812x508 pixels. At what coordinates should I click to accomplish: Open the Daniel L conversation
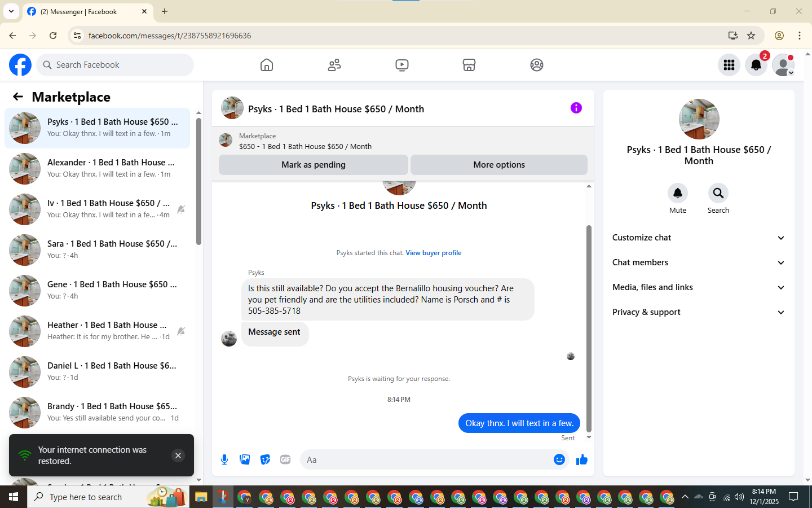pos(98,372)
